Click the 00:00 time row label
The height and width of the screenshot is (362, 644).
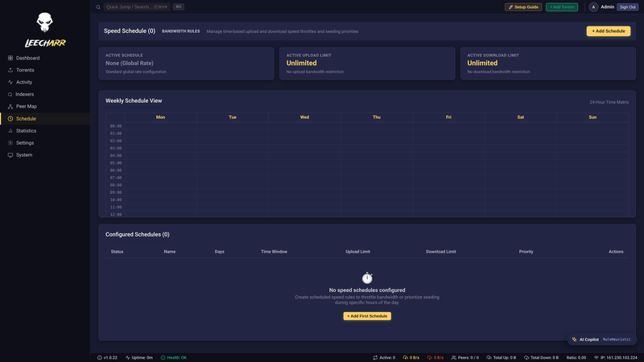point(116,126)
